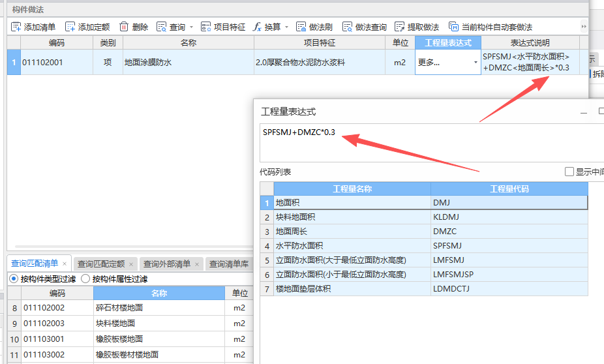Click the 删除 trash icon
This screenshot has width=604, height=364.
124,27
